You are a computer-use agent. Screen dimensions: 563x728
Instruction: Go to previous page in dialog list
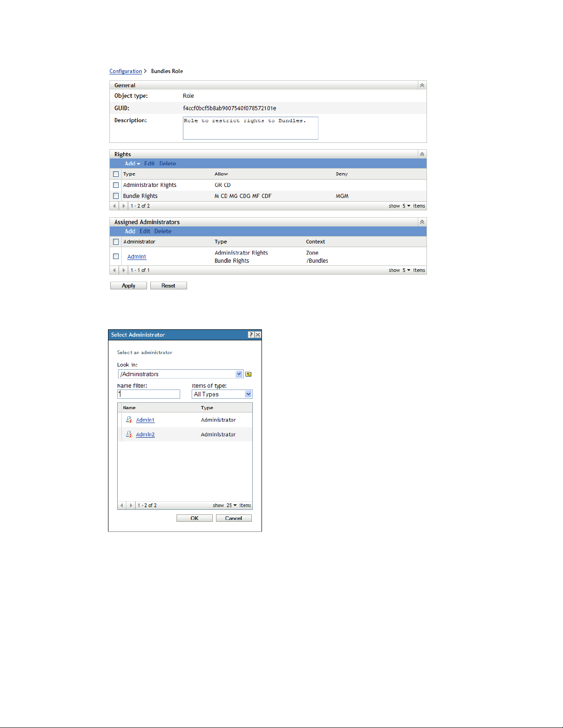[122, 505]
